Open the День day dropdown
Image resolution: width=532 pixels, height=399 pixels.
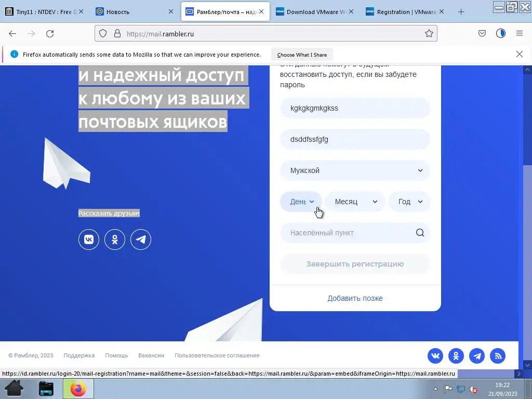click(301, 202)
